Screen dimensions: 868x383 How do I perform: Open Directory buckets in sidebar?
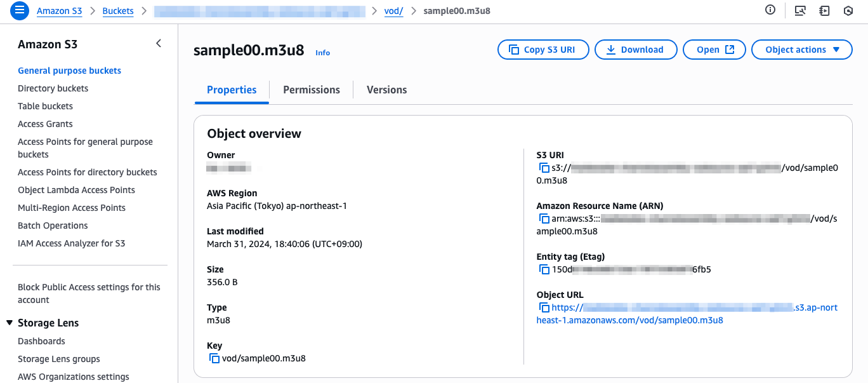tap(53, 88)
